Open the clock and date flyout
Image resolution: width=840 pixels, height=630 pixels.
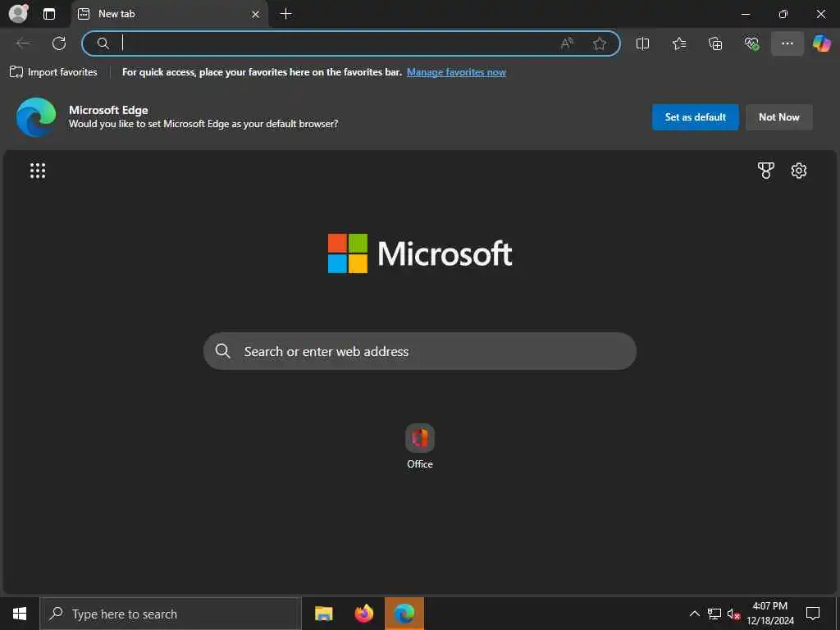[770, 614]
